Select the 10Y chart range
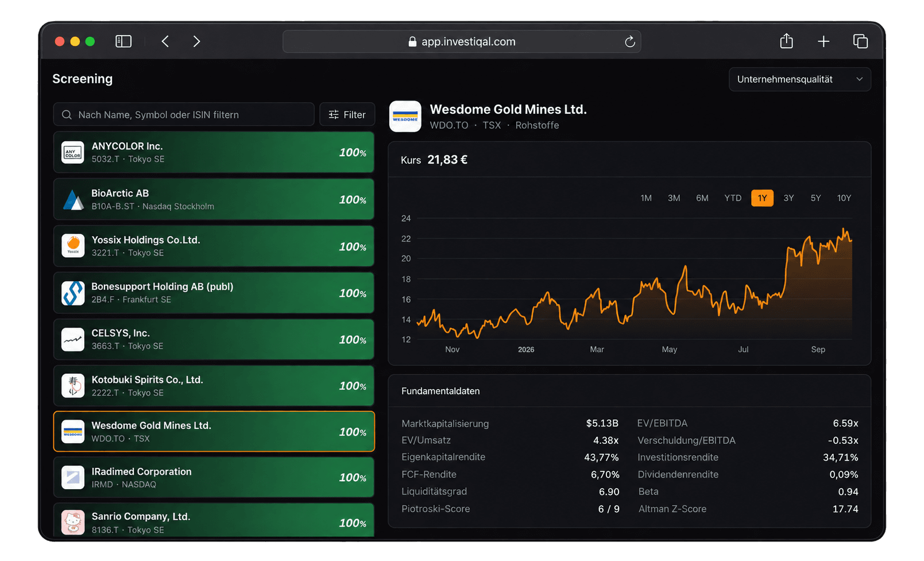The width and height of the screenshot is (924, 561). pyautogui.click(x=844, y=198)
